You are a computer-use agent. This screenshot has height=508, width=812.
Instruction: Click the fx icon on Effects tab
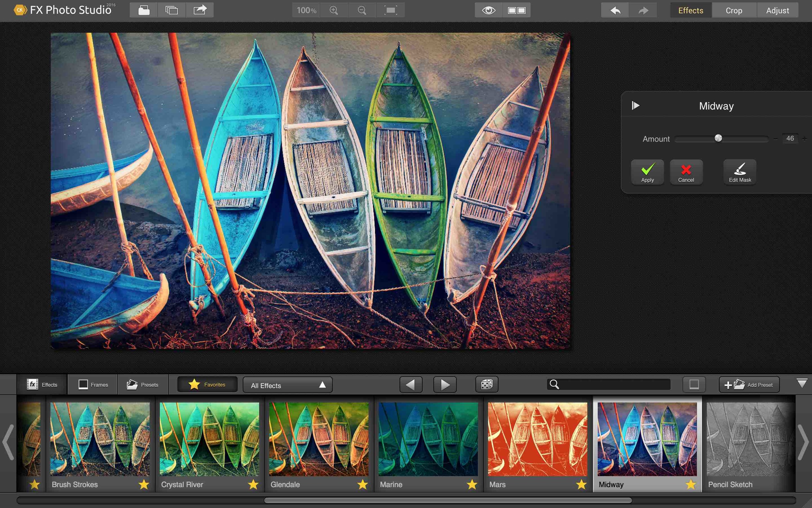(x=32, y=384)
